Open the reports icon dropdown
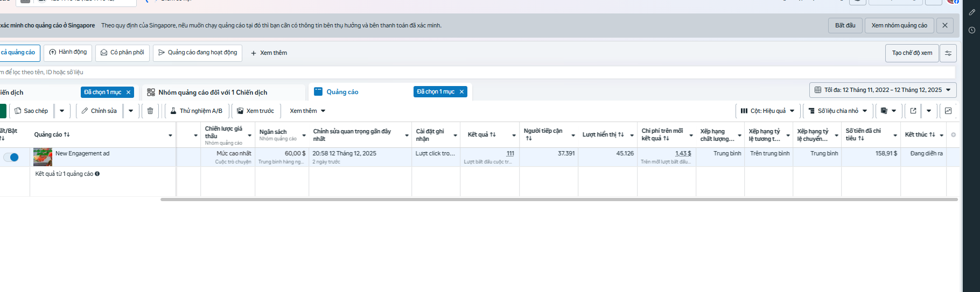Viewport: 980px width, 292px height. [888, 111]
